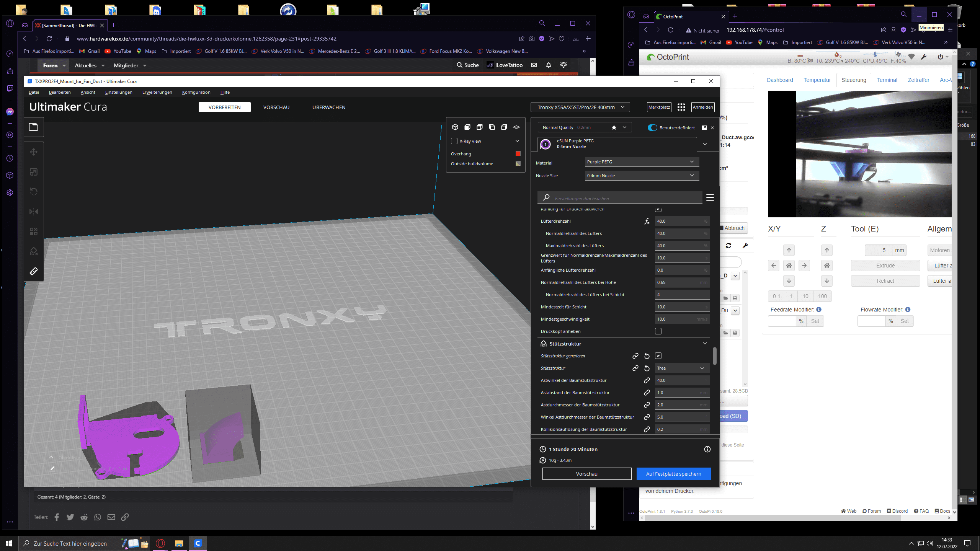Show print time info icon
The height and width of the screenshot is (551, 980).
[707, 449]
